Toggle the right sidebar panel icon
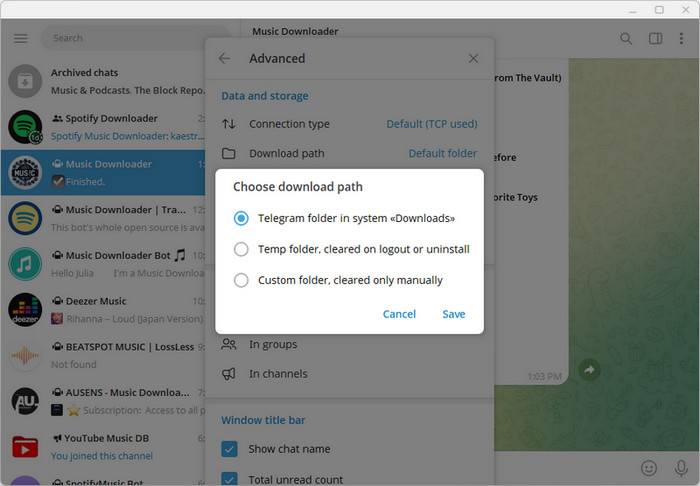This screenshot has height=486, width=700. [655, 39]
